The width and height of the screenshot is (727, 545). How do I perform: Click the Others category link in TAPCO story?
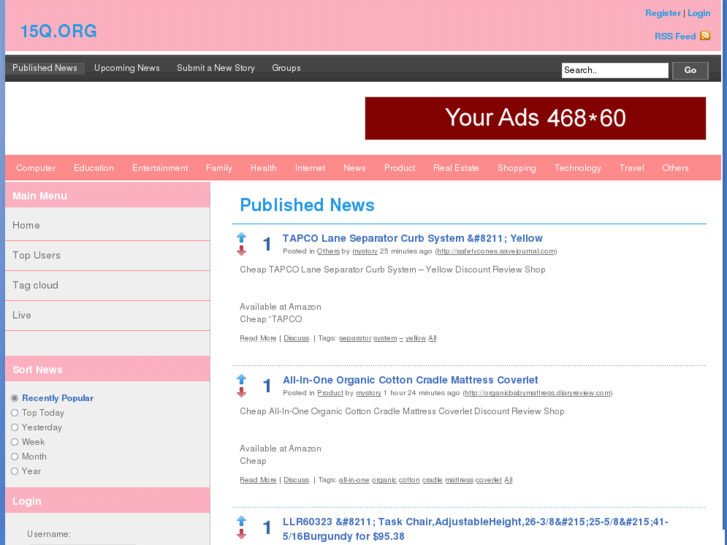point(328,251)
